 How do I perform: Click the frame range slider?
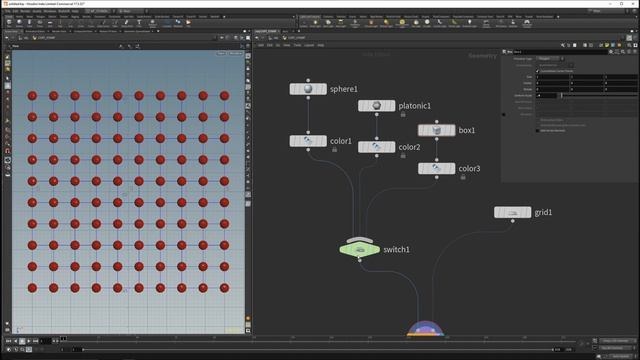point(318,350)
